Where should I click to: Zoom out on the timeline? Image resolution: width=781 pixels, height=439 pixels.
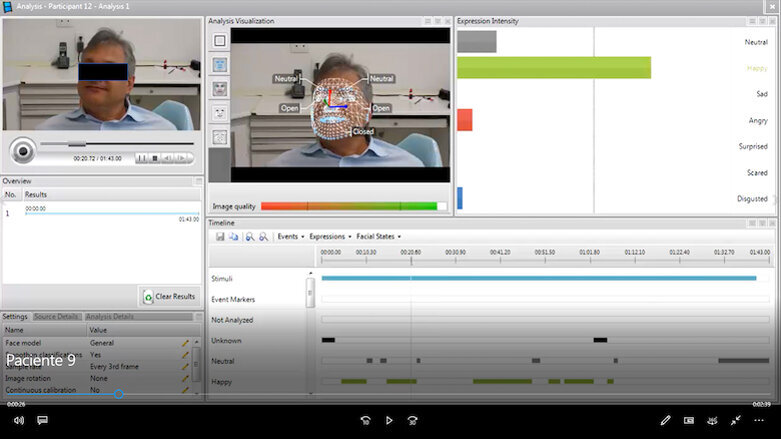263,236
